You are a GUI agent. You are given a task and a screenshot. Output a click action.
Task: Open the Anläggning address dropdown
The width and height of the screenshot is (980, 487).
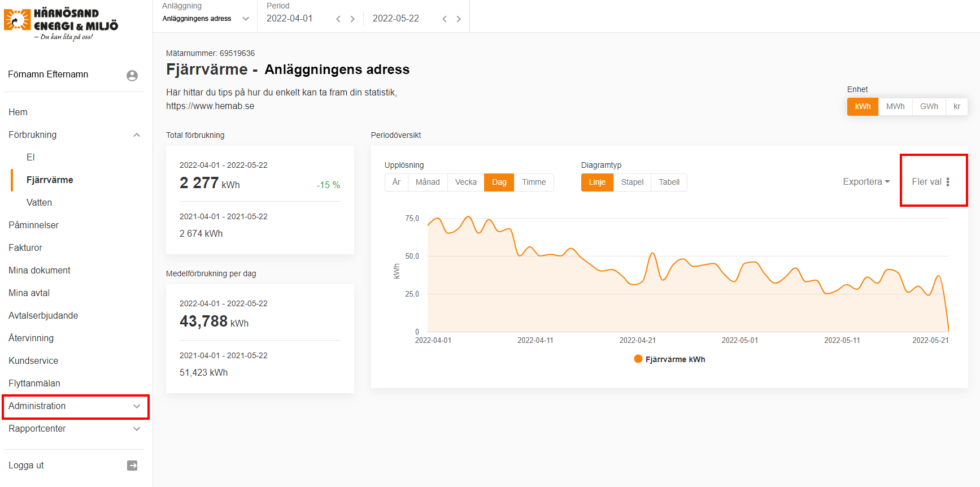pyautogui.click(x=206, y=19)
